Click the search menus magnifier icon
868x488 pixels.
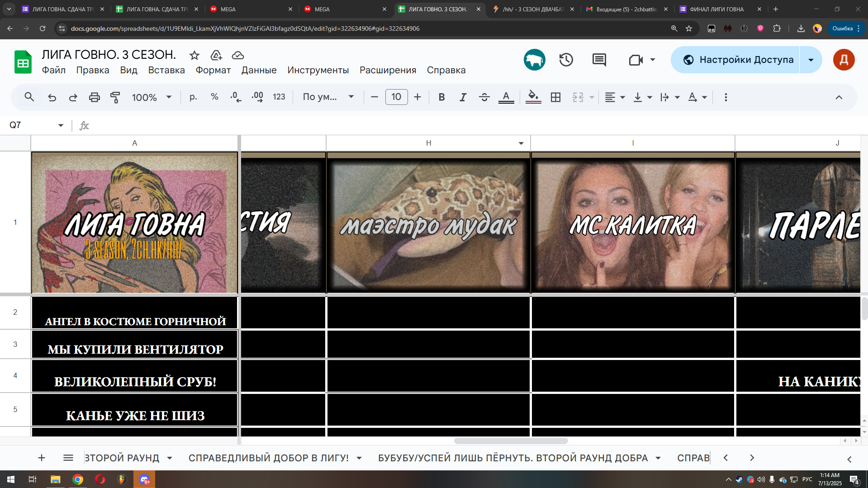(29, 97)
